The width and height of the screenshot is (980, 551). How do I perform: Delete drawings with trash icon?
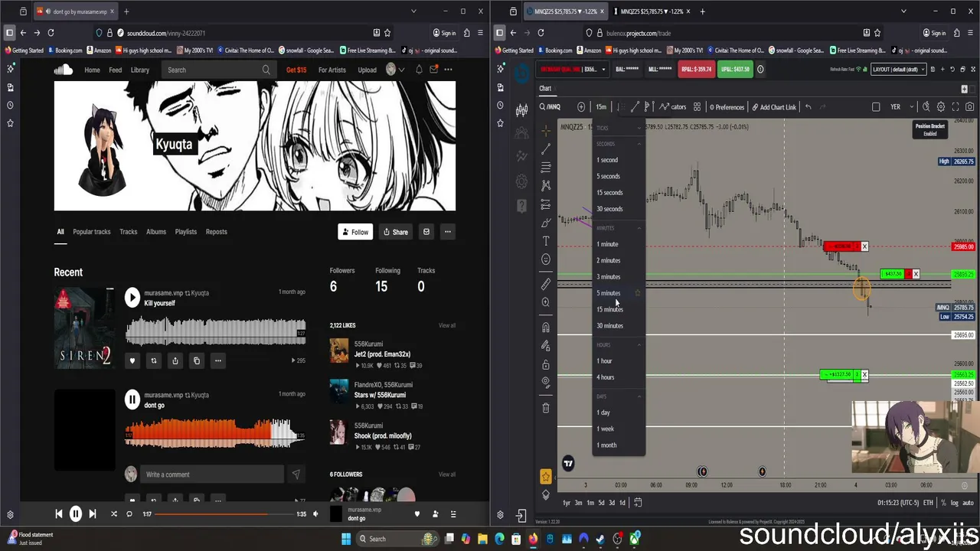[x=546, y=408]
